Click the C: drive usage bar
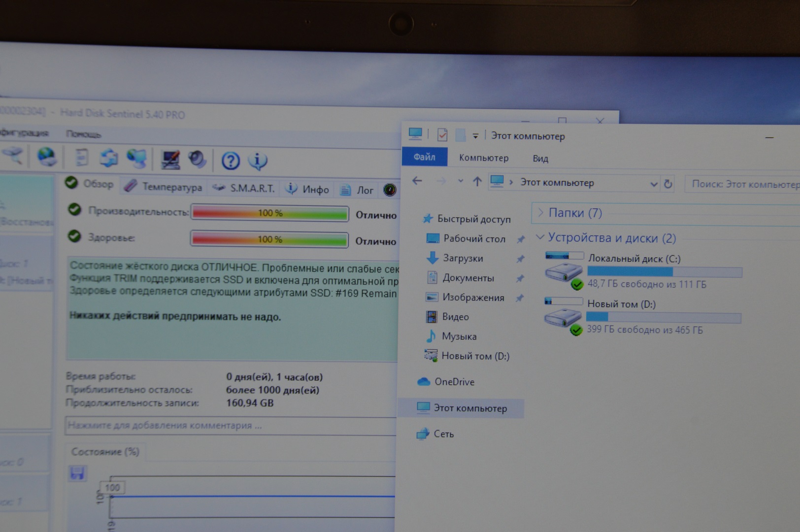800x532 pixels. pos(665,272)
